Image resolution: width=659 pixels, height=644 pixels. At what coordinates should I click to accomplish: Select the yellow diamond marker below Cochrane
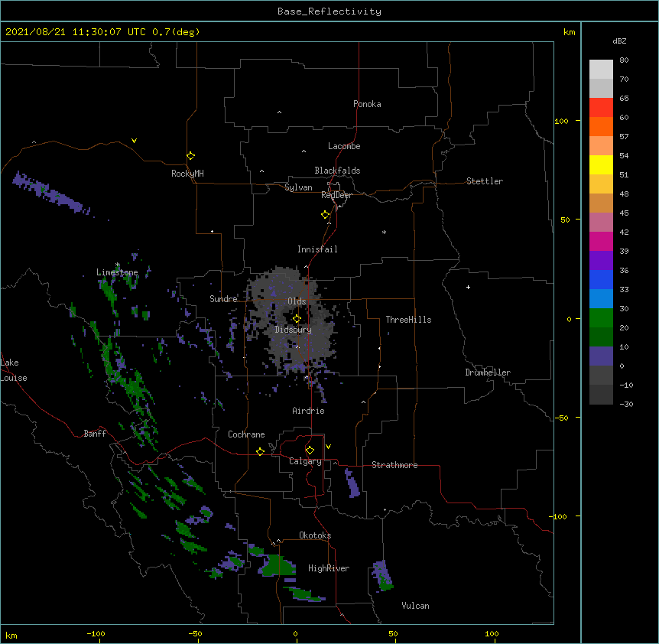pos(260,451)
